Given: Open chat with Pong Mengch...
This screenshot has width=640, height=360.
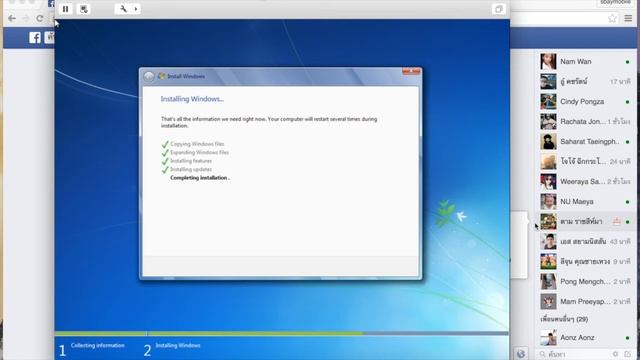Looking at the screenshot, I should pos(585,282).
